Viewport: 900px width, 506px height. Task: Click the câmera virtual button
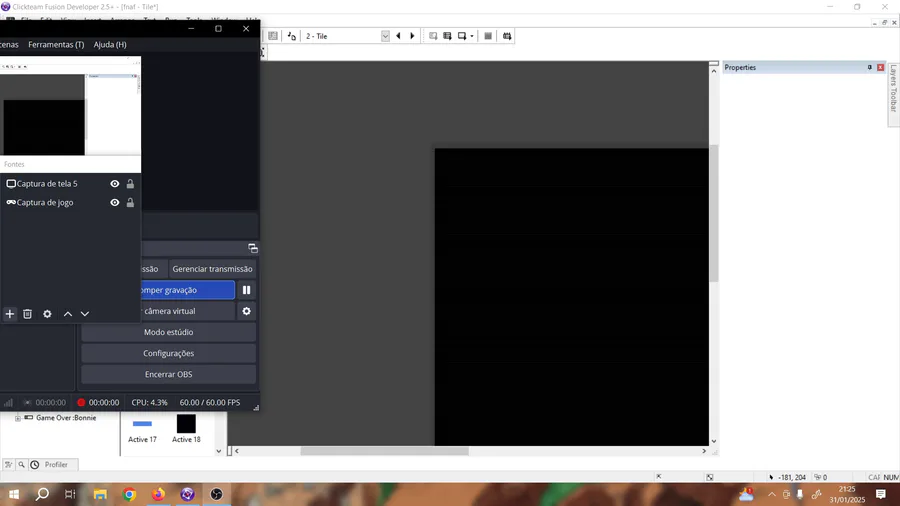coord(187,311)
